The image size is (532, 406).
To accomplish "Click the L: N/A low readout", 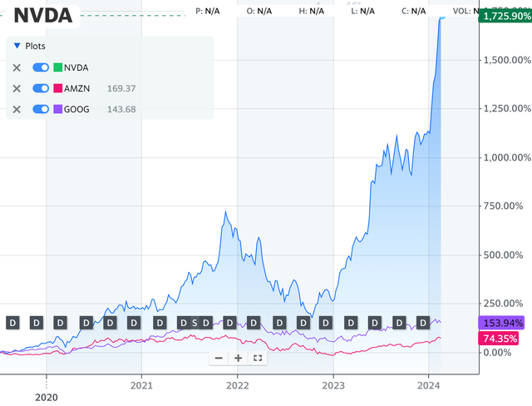I will [x=362, y=11].
